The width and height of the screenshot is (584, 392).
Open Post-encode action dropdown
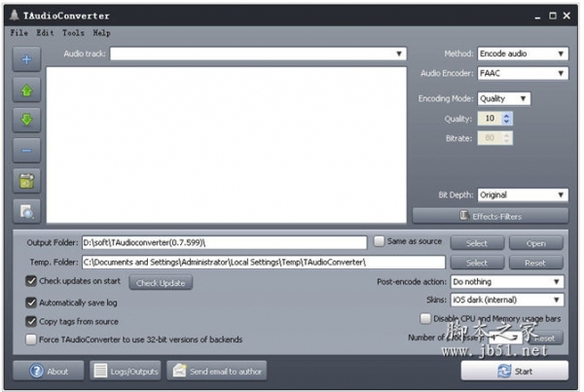point(507,282)
